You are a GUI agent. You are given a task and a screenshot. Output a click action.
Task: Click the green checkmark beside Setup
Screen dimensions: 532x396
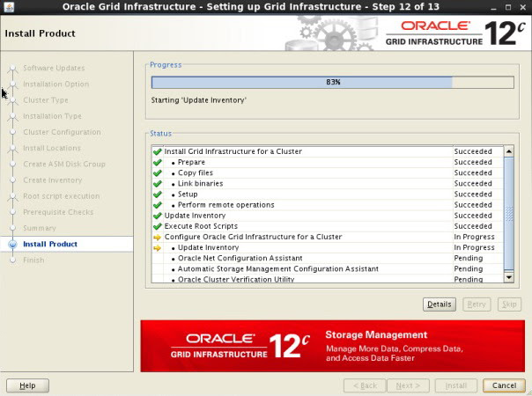(157, 194)
